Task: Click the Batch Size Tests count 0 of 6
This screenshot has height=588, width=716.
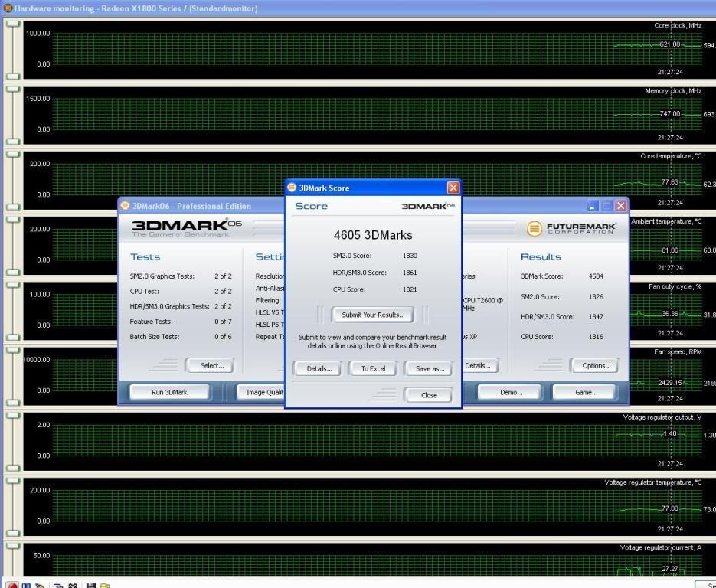Action: pyautogui.click(x=223, y=336)
